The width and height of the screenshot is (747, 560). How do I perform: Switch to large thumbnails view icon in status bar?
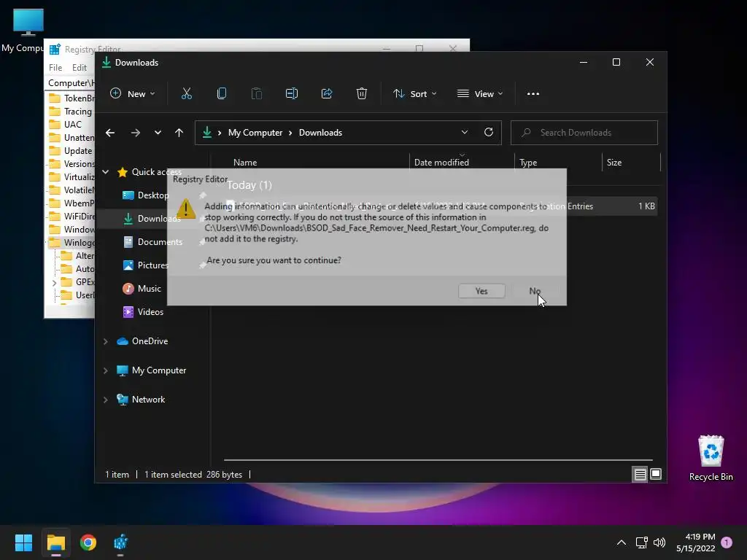point(656,474)
